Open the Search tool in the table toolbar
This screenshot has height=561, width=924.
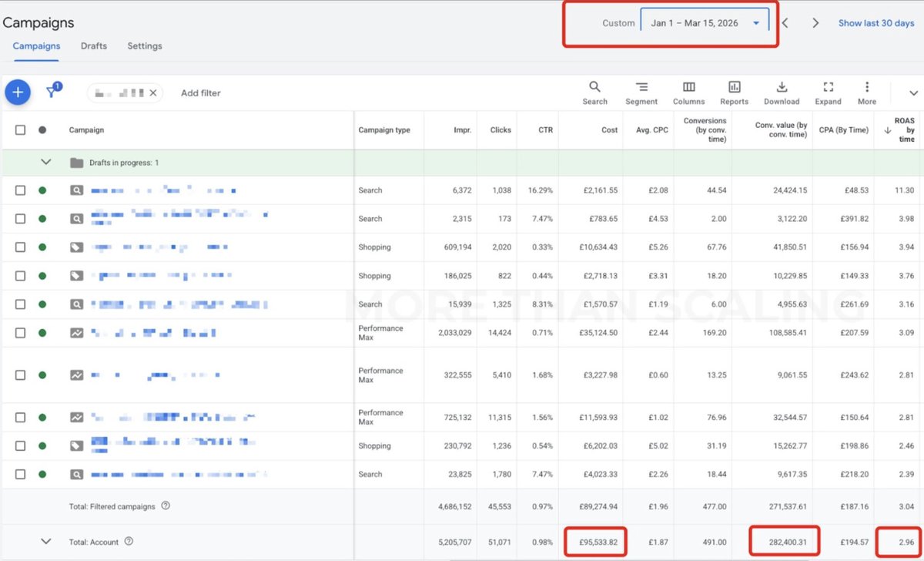(594, 92)
